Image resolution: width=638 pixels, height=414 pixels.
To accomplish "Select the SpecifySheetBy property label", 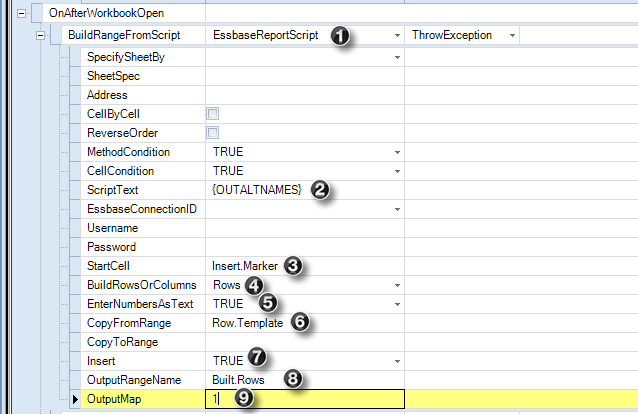I will 126,57.
